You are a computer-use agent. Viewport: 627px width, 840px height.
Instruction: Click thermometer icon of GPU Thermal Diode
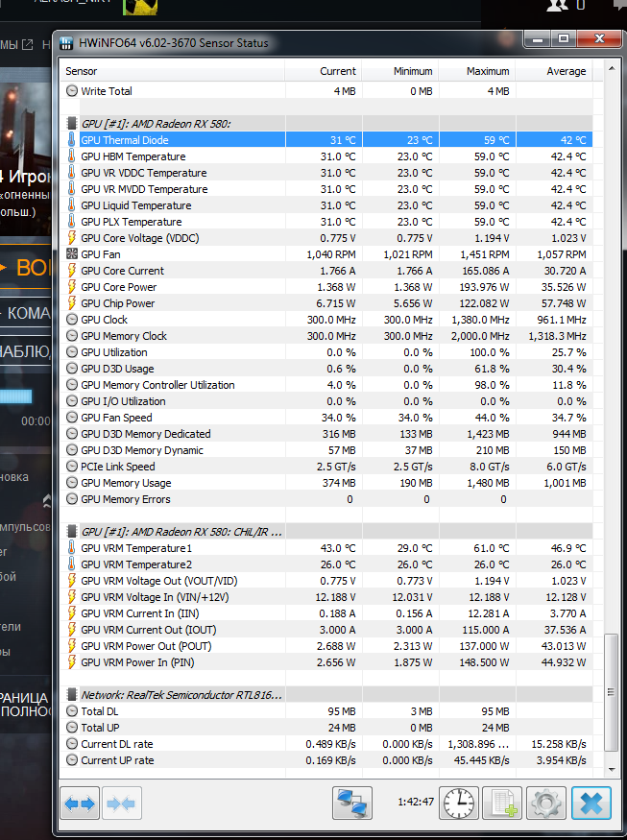(71, 140)
